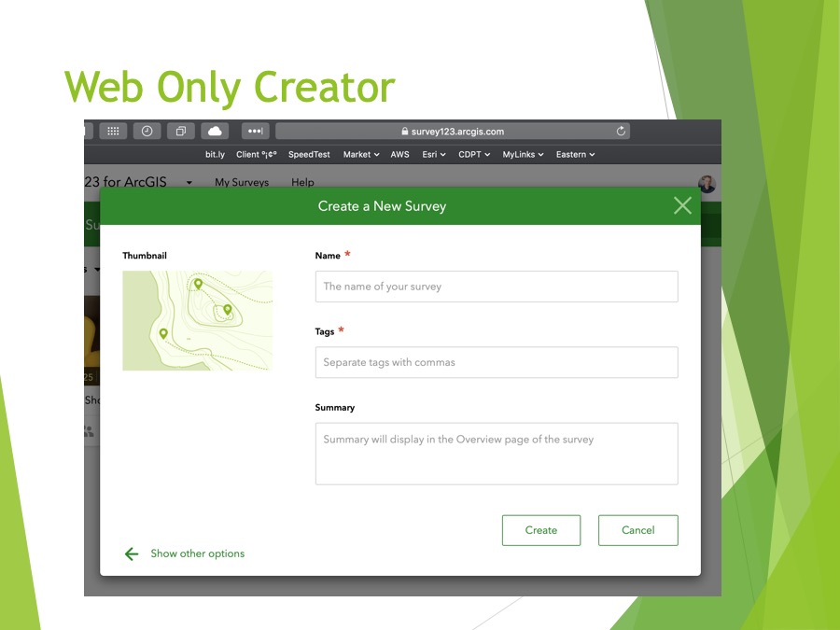Open the Client bookmark
Viewport: 840px width, 630px height.
point(257,154)
